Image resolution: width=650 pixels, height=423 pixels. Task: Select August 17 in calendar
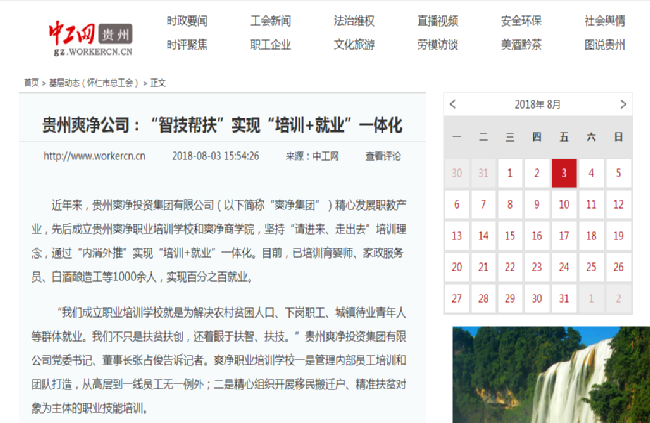564,236
